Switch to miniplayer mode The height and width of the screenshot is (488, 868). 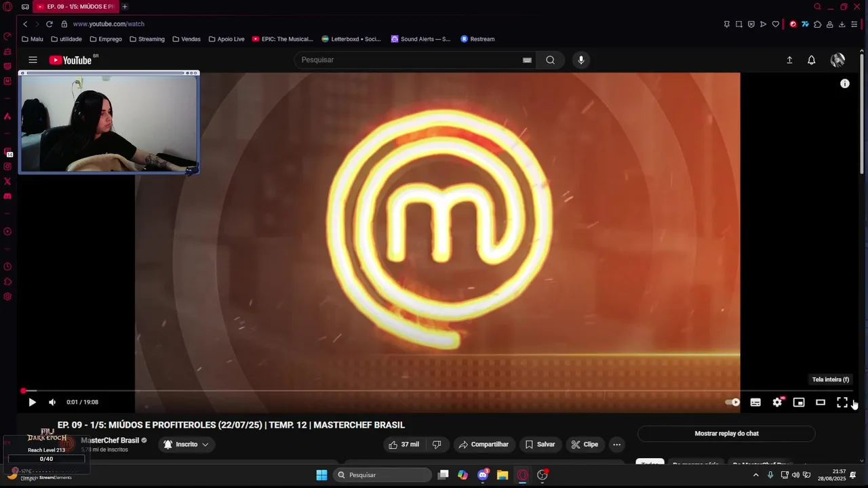click(x=799, y=402)
